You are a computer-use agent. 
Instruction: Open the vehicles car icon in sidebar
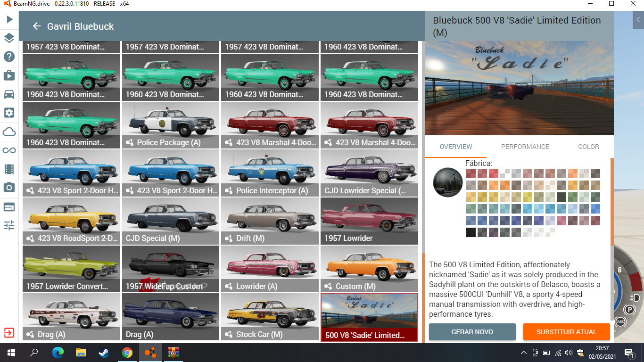point(9,94)
